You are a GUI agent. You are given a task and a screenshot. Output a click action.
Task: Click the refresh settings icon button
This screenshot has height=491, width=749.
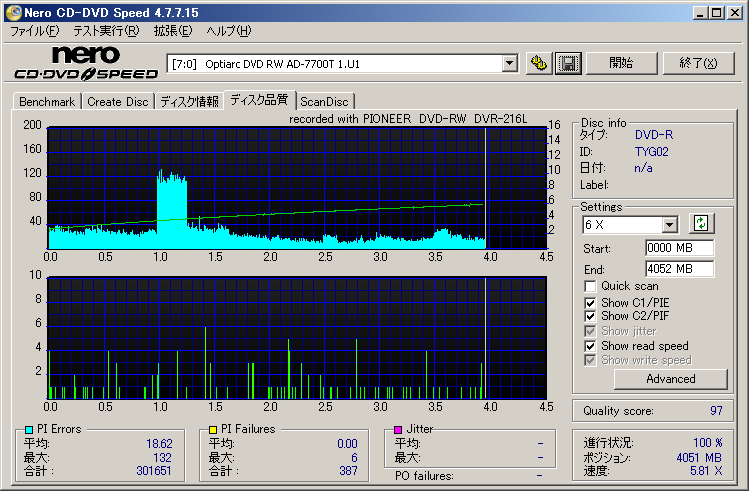pos(701,223)
